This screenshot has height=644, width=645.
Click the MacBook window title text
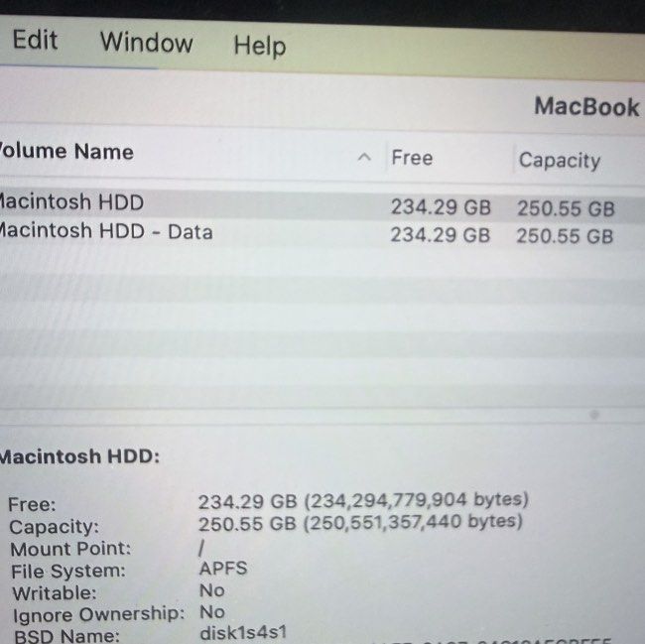[x=587, y=106]
